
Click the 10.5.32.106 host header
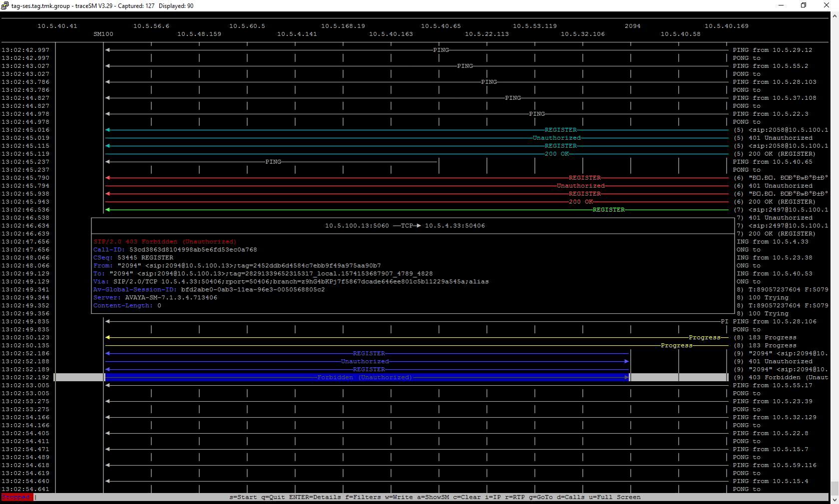pyautogui.click(x=583, y=34)
